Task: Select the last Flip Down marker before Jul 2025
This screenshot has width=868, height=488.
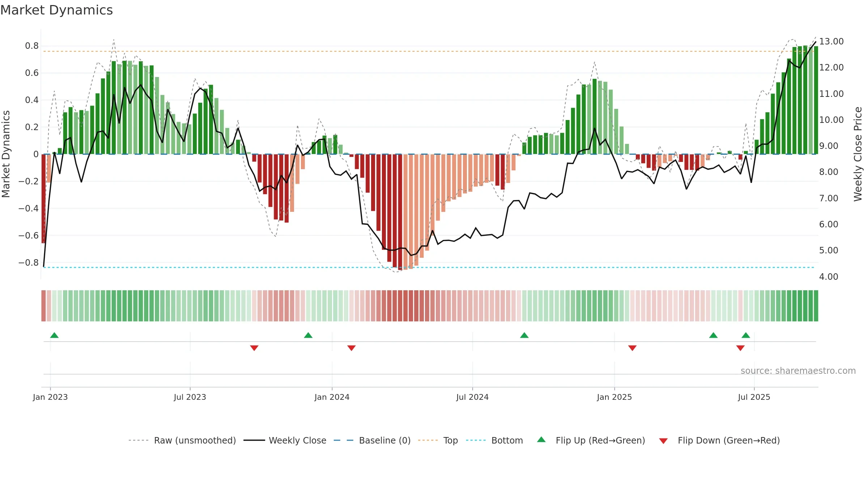Action: point(740,348)
